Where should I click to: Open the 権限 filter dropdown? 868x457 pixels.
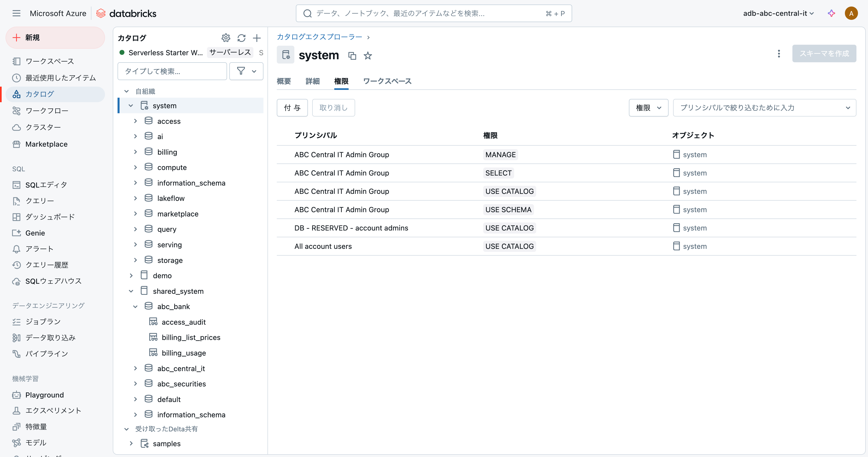click(x=648, y=108)
